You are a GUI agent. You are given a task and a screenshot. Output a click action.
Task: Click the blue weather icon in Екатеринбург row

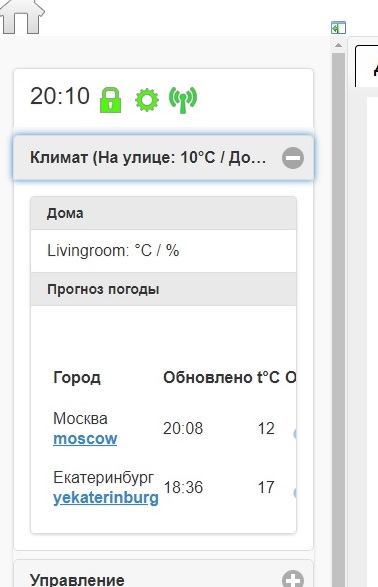295,493
